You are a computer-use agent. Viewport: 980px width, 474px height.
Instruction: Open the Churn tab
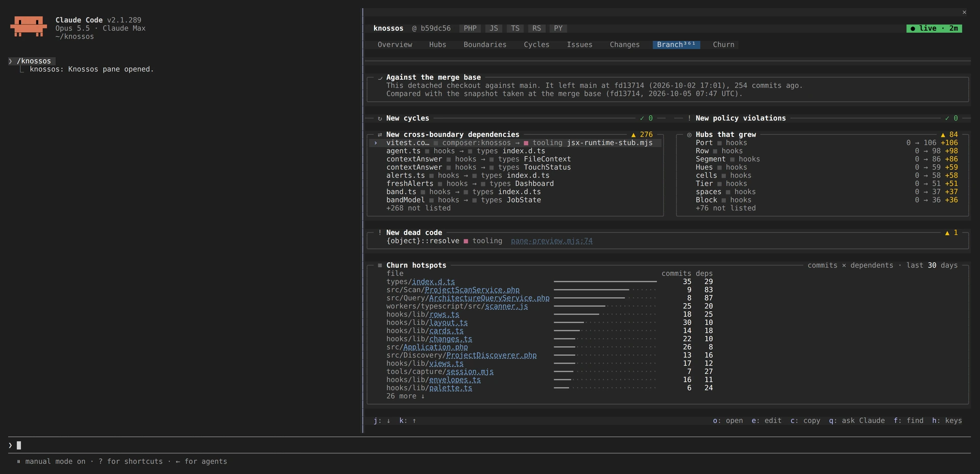(x=723, y=45)
